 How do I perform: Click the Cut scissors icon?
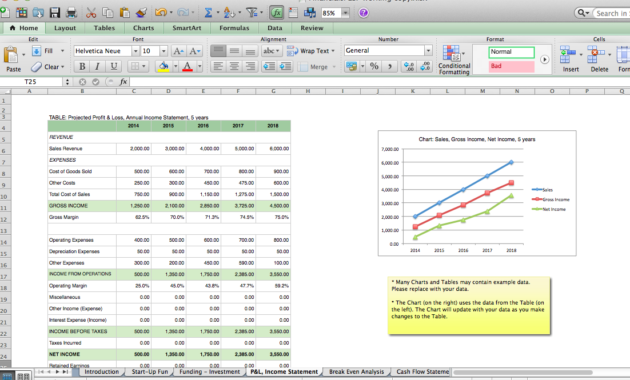click(91, 13)
